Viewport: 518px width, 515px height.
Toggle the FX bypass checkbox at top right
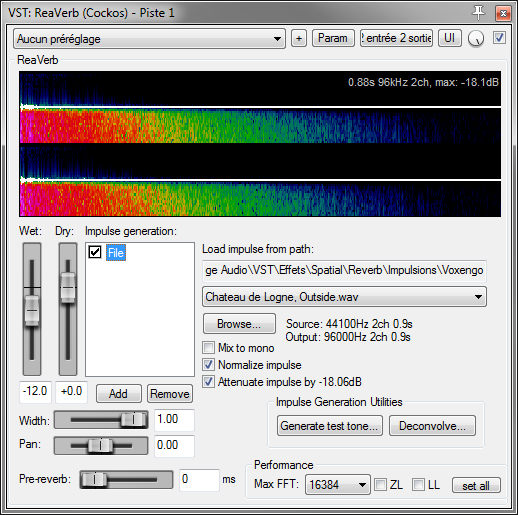499,38
